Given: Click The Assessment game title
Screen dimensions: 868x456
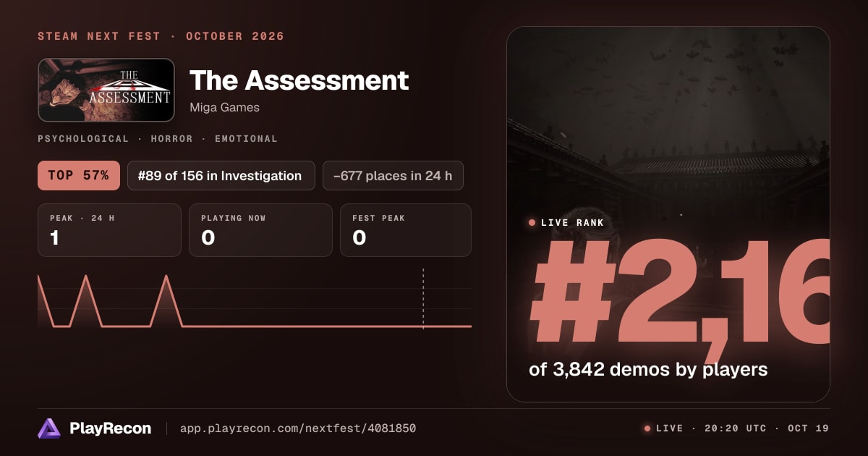Looking at the screenshot, I should (299, 80).
